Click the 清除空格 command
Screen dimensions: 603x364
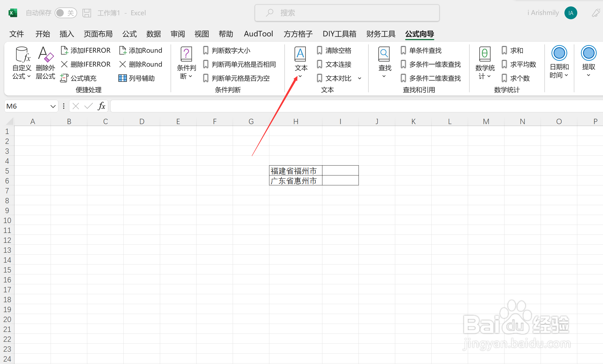(334, 50)
